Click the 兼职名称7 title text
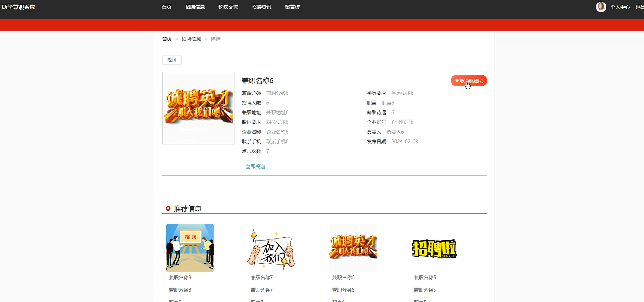 [x=262, y=277]
